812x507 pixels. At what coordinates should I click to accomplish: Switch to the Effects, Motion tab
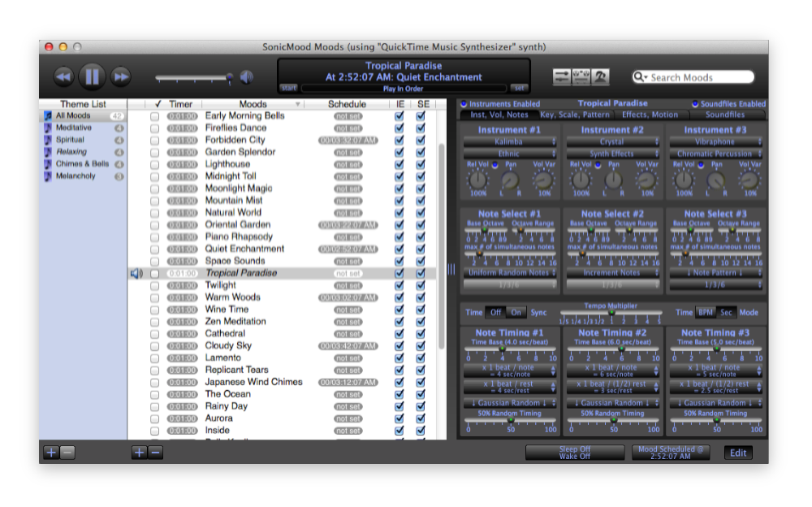point(650,115)
